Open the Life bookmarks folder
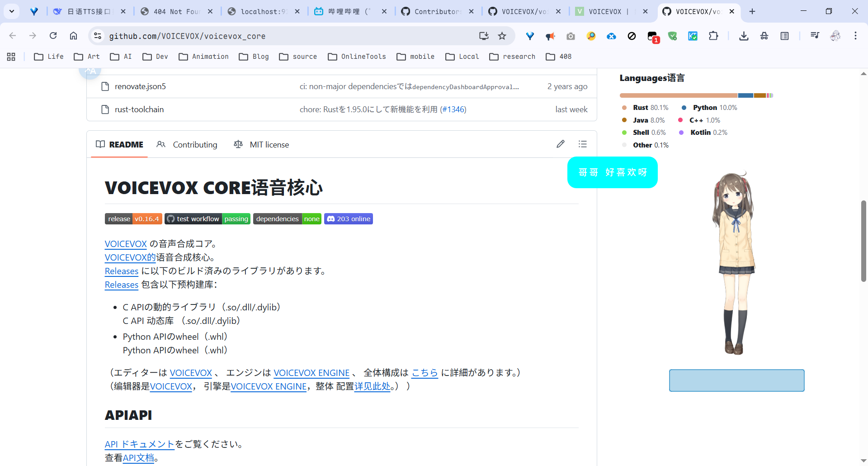Image resolution: width=868 pixels, height=466 pixels. (49, 57)
